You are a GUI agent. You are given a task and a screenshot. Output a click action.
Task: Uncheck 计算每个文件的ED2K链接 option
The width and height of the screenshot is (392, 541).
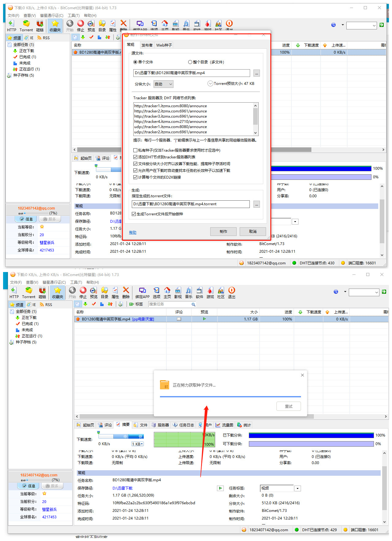coord(135,177)
